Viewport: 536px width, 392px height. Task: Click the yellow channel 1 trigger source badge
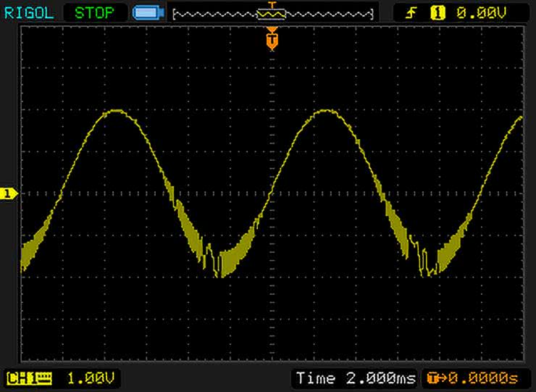click(437, 12)
